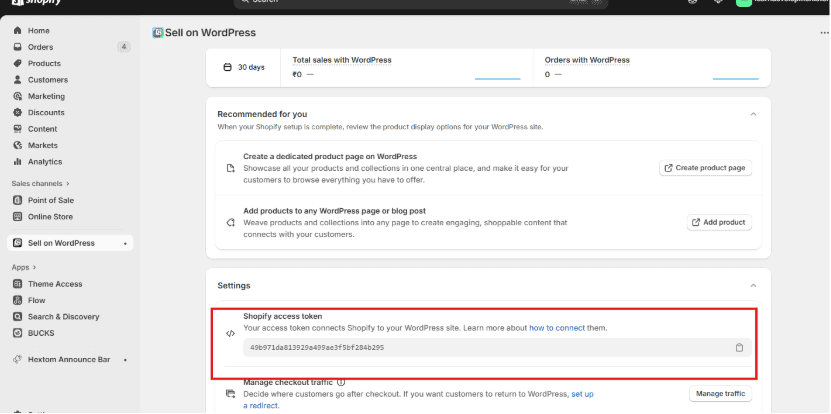Open Customers section icon
The width and height of the screenshot is (831, 414).
click(x=17, y=80)
